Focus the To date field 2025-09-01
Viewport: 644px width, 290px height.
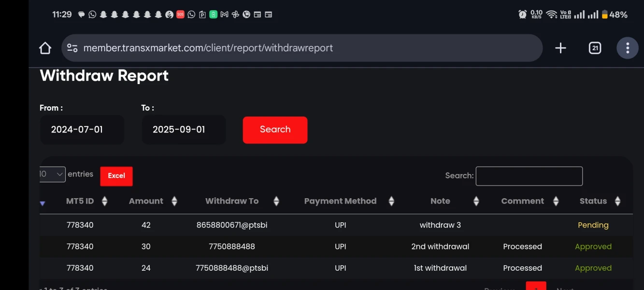click(x=184, y=130)
